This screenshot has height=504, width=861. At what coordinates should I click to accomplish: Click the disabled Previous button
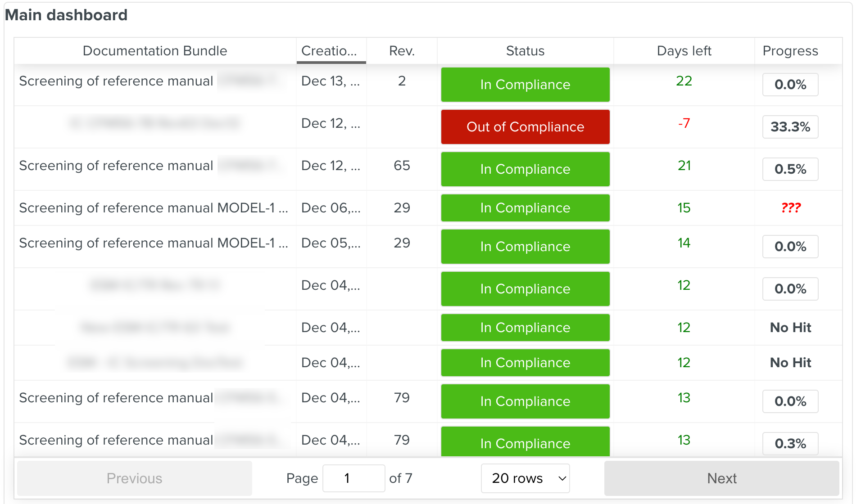tap(134, 478)
